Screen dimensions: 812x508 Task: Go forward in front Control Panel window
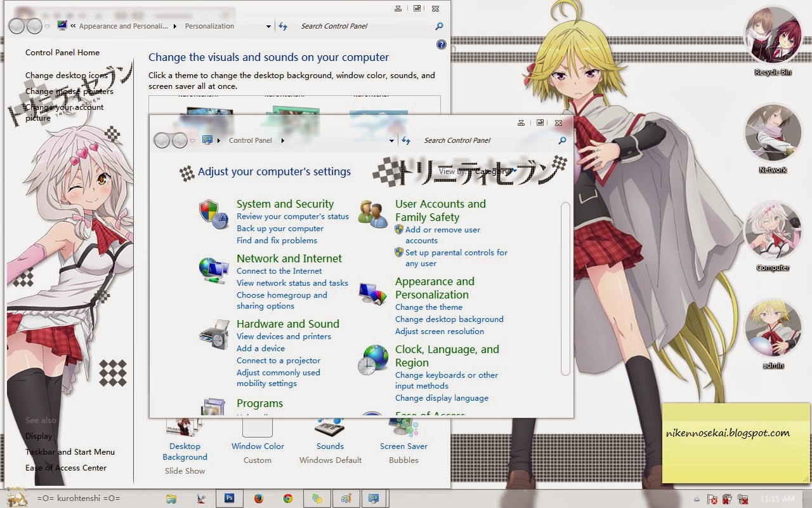[x=180, y=140]
